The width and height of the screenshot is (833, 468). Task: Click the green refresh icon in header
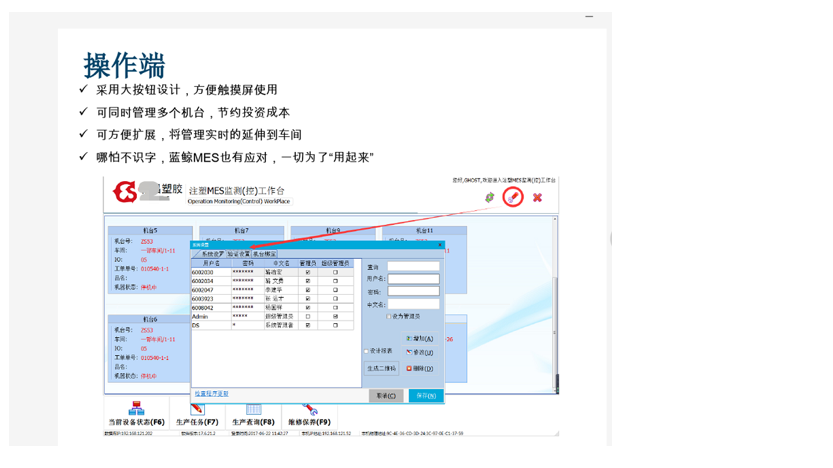(x=489, y=198)
